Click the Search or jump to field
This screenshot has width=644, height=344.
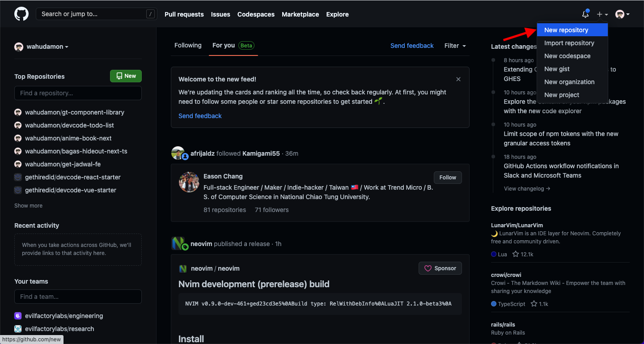point(97,14)
